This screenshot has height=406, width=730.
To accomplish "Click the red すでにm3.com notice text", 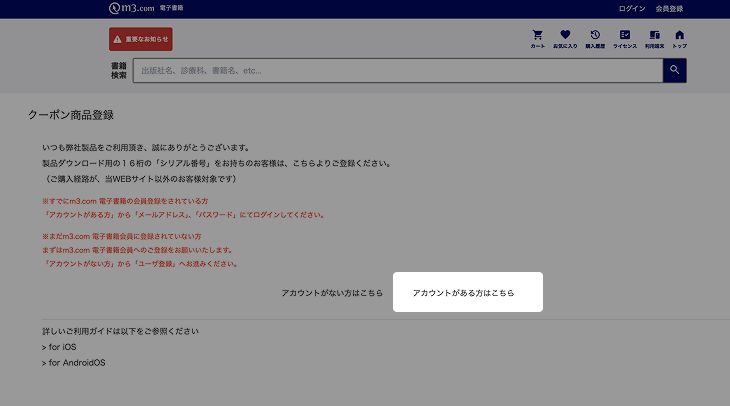I will coord(125,203).
